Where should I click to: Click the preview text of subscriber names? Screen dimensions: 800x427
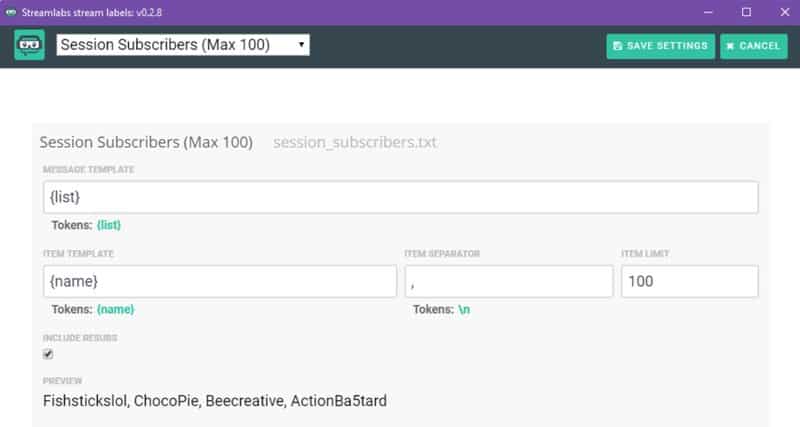215,401
